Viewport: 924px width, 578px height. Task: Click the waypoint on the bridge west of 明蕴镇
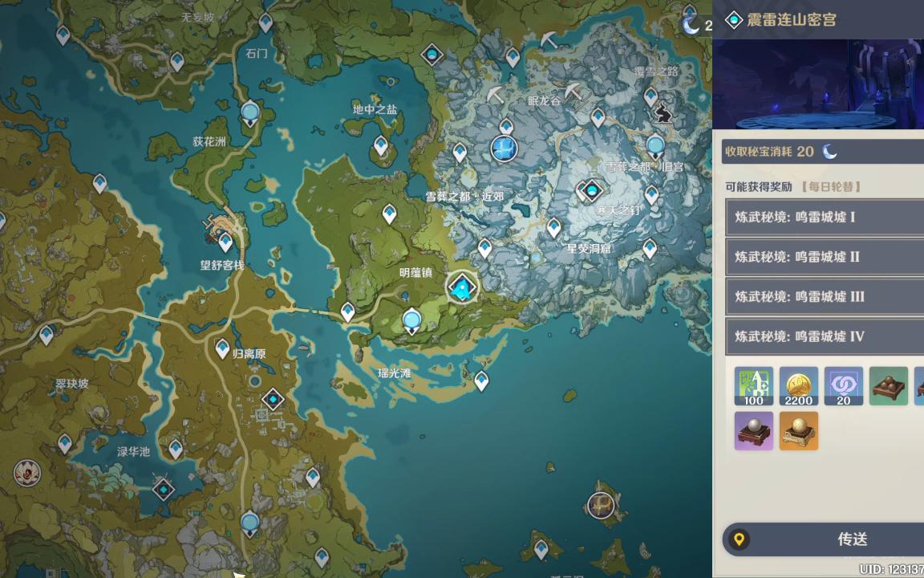(347, 312)
